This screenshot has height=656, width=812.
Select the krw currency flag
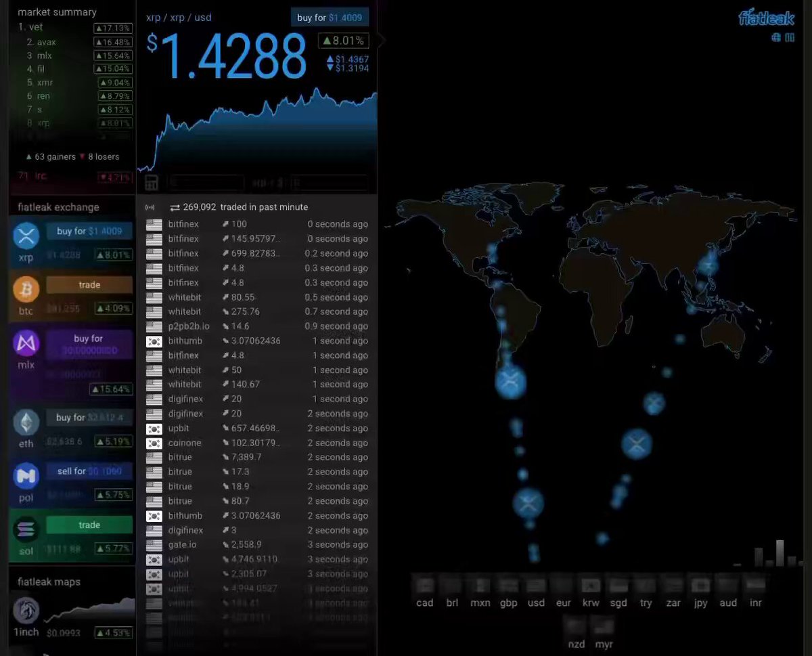click(591, 586)
